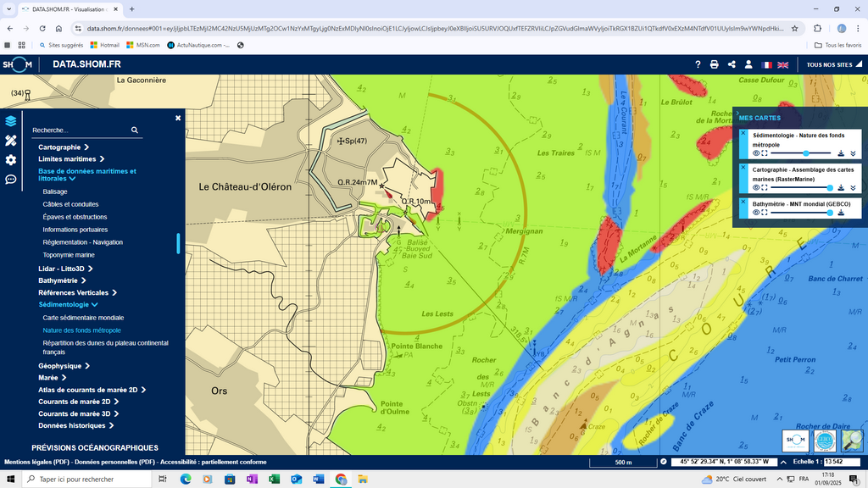Select the Réglementation - Navigation layer
Image resolution: width=868 pixels, height=488 pixels.
pyautogui.click(x=82, y=242)
